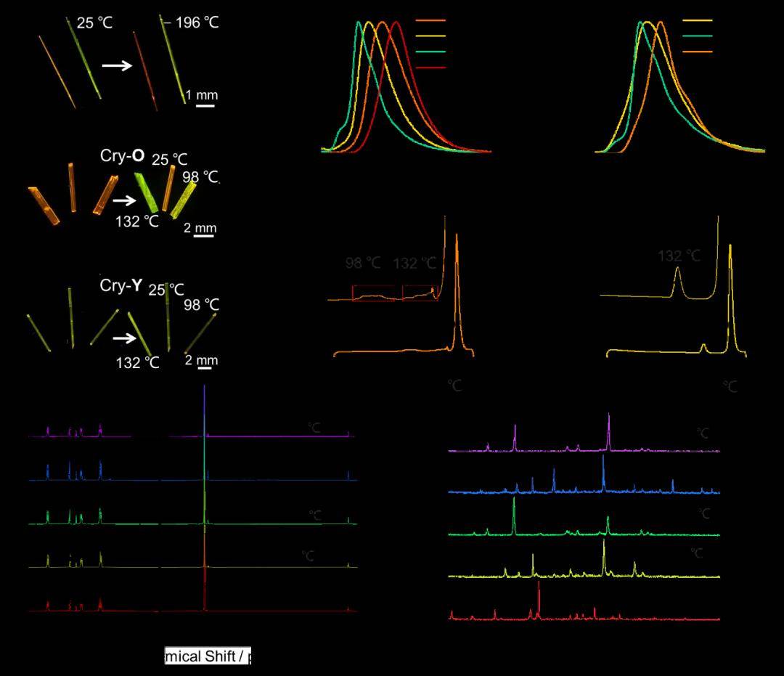Click the tallest peak of the purple diffraction pattern

point(608,431)
